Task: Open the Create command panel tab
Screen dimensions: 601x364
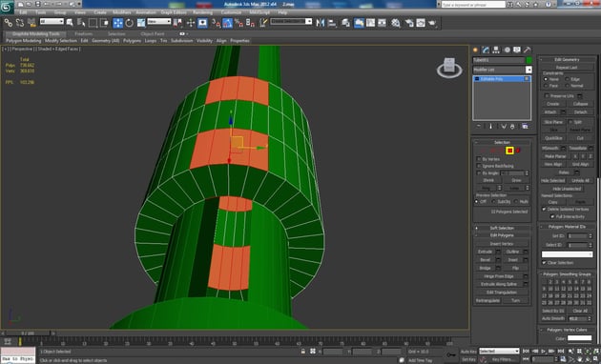Action: point(476,50)
